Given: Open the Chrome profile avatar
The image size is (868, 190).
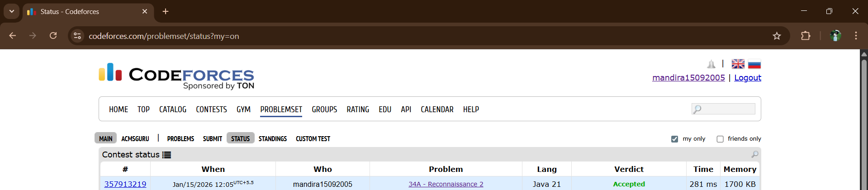Looking at the screenshot, I should (x=835, y=36).
